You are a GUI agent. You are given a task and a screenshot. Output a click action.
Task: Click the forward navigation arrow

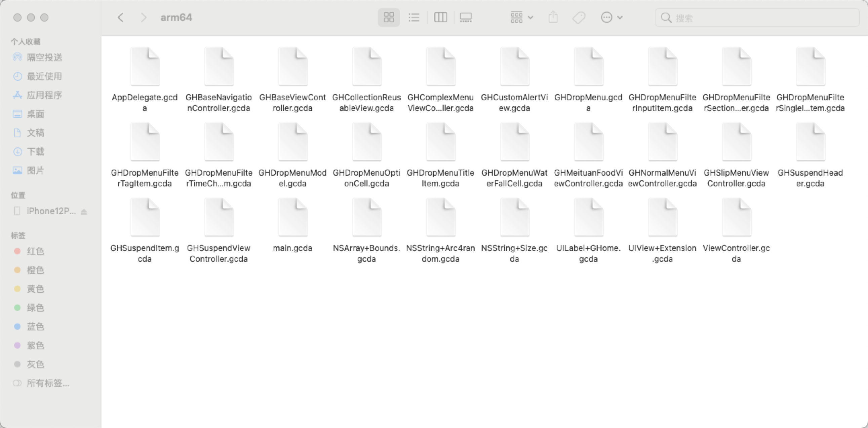click(x=144, y=17)
